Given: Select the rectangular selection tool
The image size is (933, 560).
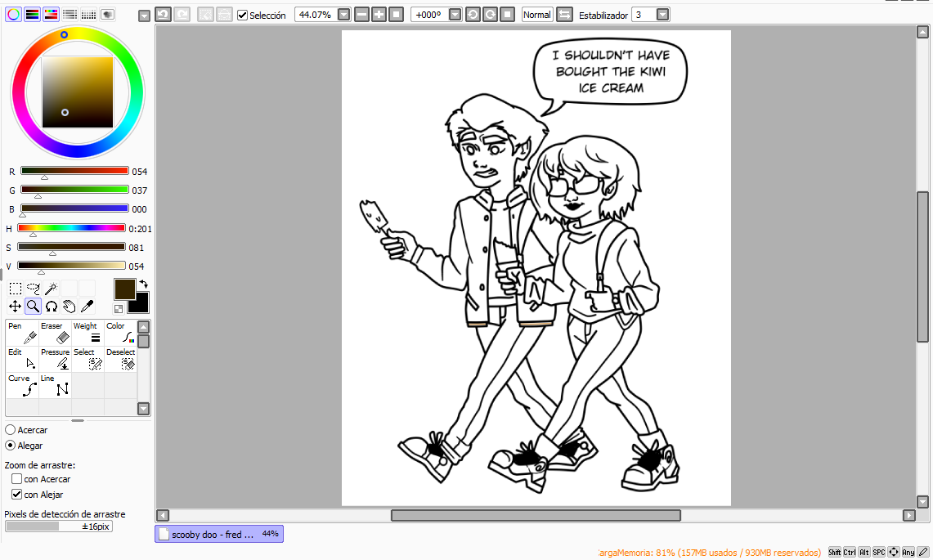Looking at the screenshot, I should pyautogui.click(x=16, y=289).
